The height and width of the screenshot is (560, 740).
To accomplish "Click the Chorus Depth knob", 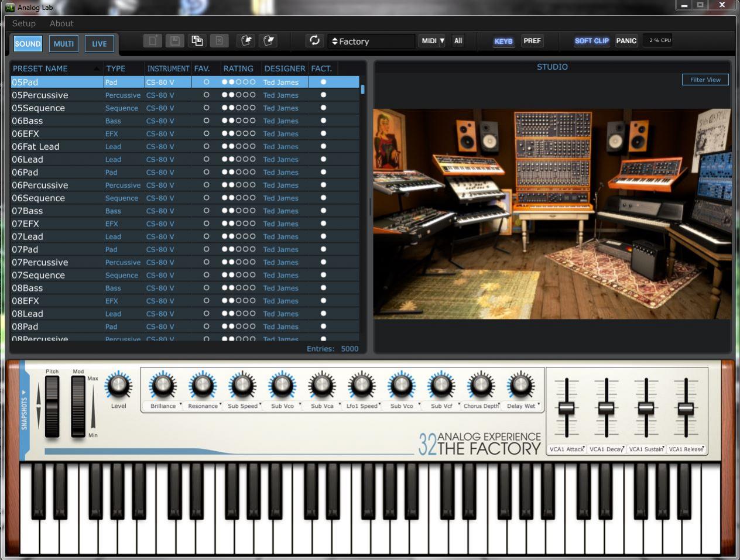I will pyautogui.click(x=481, y=386).
